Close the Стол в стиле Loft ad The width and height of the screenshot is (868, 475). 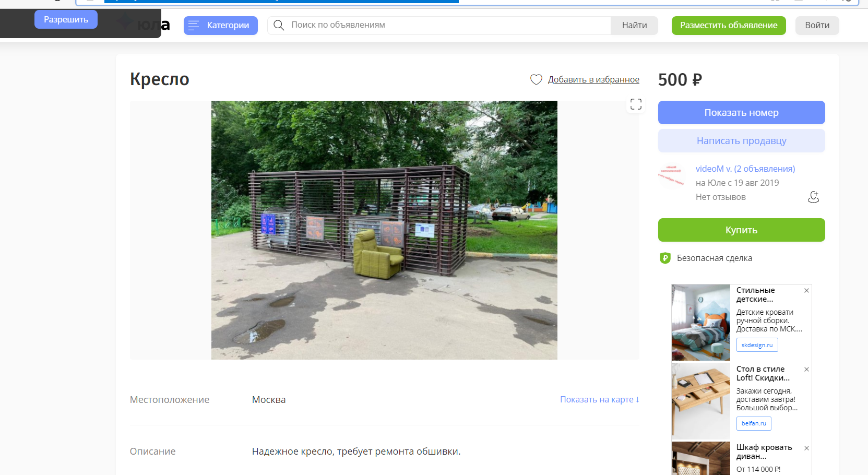(x=806, y=370)
